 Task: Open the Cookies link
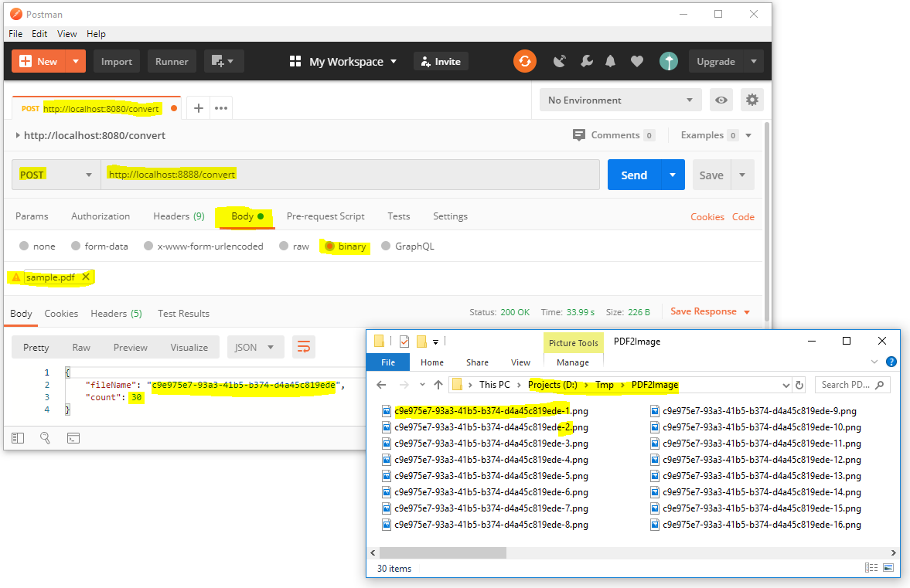click(x=707, y=216)
